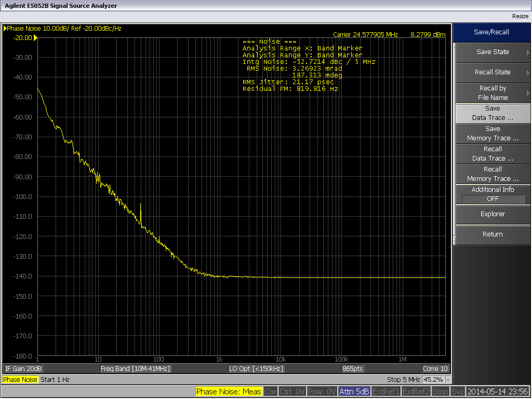The image size is (532, 399).
Task: Click the 8.2799 dBm carrier power readout
Action: [428, 35]
